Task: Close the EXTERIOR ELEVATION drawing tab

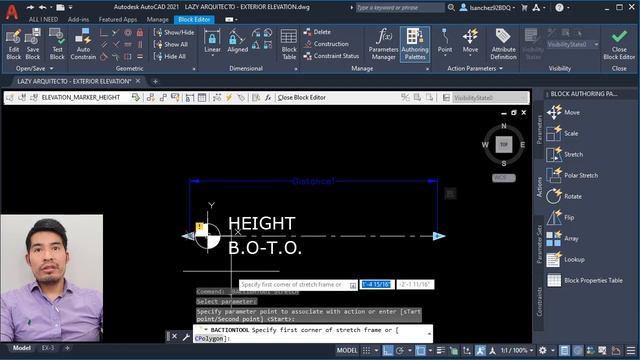Action: [x=138, y=81]
